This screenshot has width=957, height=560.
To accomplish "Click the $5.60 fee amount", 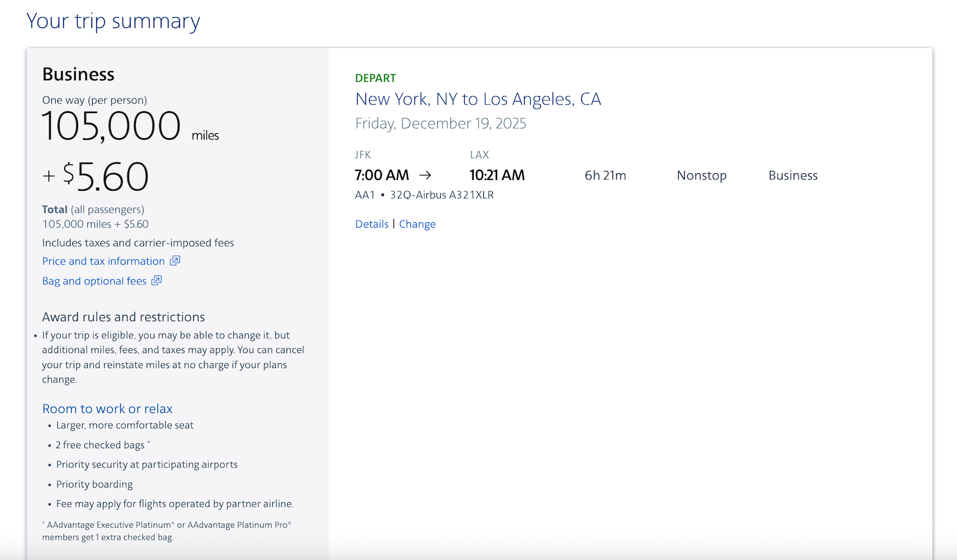I will [x=106, y=177].
